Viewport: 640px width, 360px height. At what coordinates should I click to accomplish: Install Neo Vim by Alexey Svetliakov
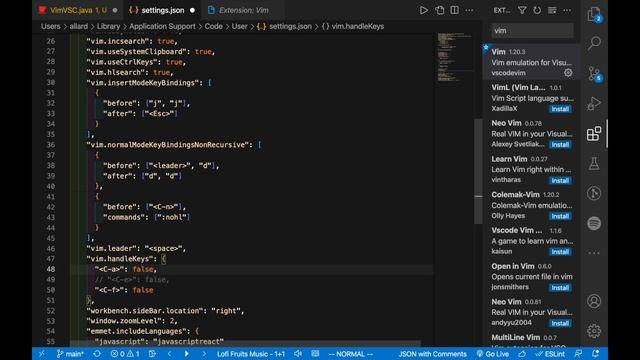click(x=560, y=144)
